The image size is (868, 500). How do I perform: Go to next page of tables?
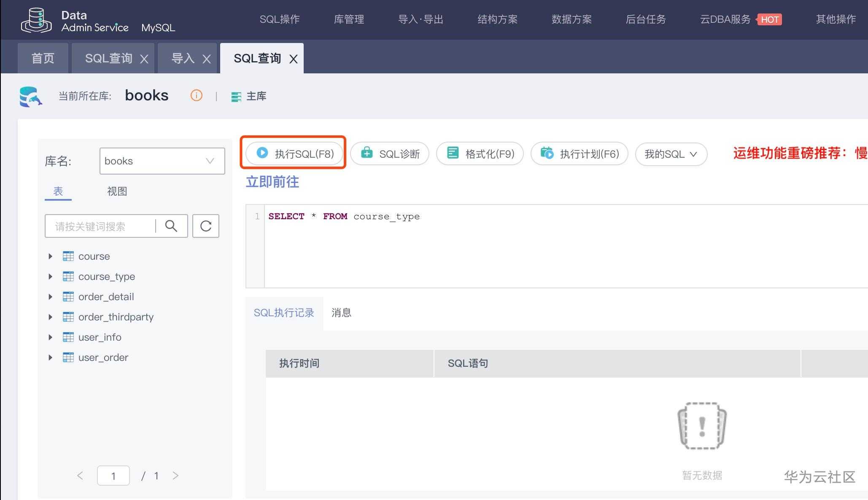pyautogui.click(x=176, y=476)
